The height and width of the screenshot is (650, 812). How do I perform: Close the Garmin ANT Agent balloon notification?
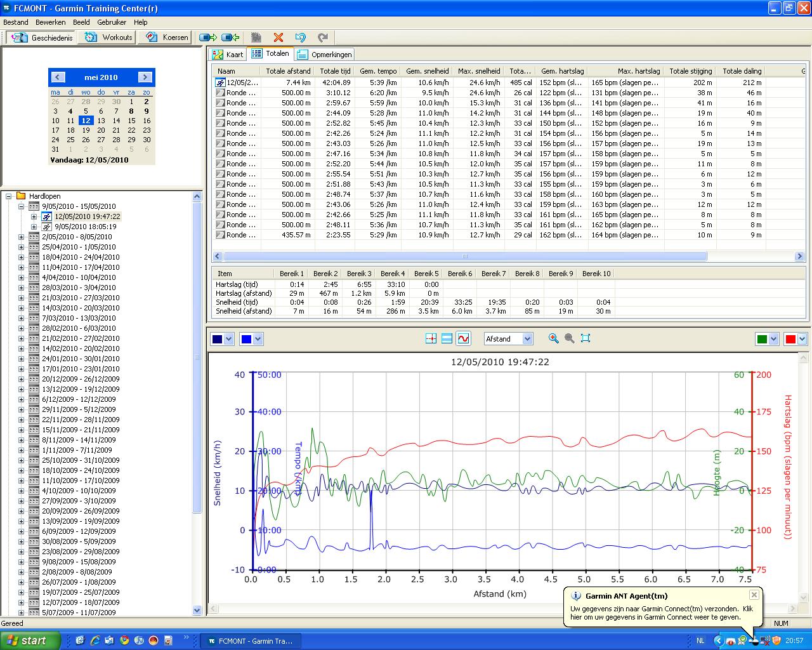(x=754, y=595)
